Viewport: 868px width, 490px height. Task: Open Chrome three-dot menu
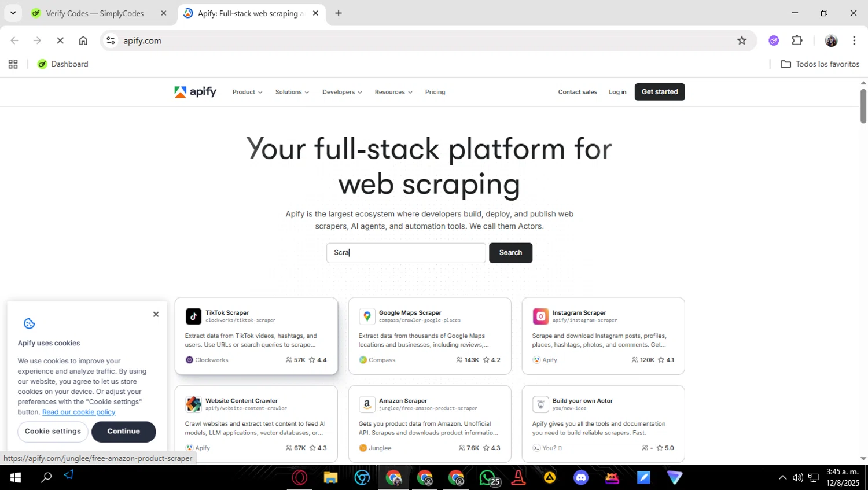coord(854,40)
